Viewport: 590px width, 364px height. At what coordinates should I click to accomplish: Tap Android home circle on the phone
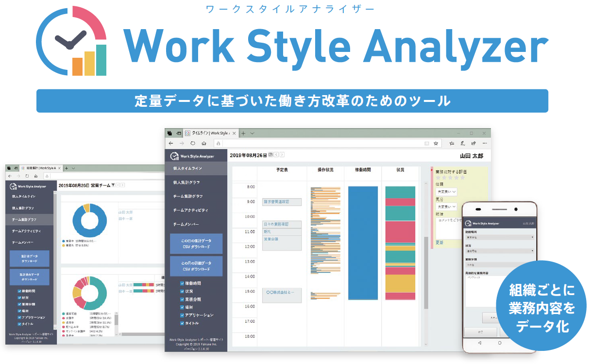(500, 343)
